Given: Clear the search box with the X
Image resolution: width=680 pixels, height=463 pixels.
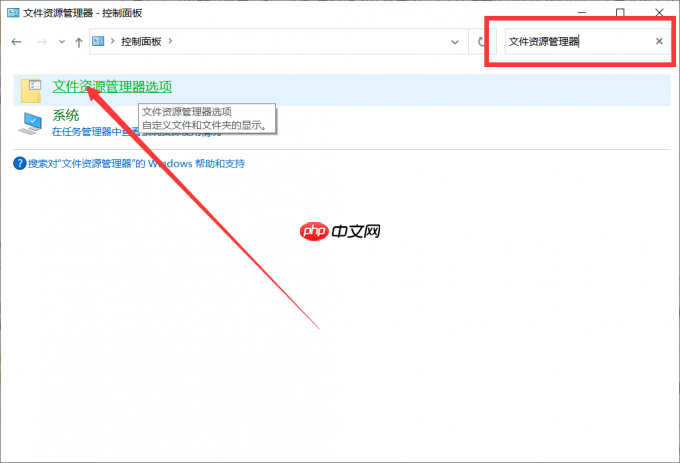Looking at the screenshot, I should [x=659, y=41].
